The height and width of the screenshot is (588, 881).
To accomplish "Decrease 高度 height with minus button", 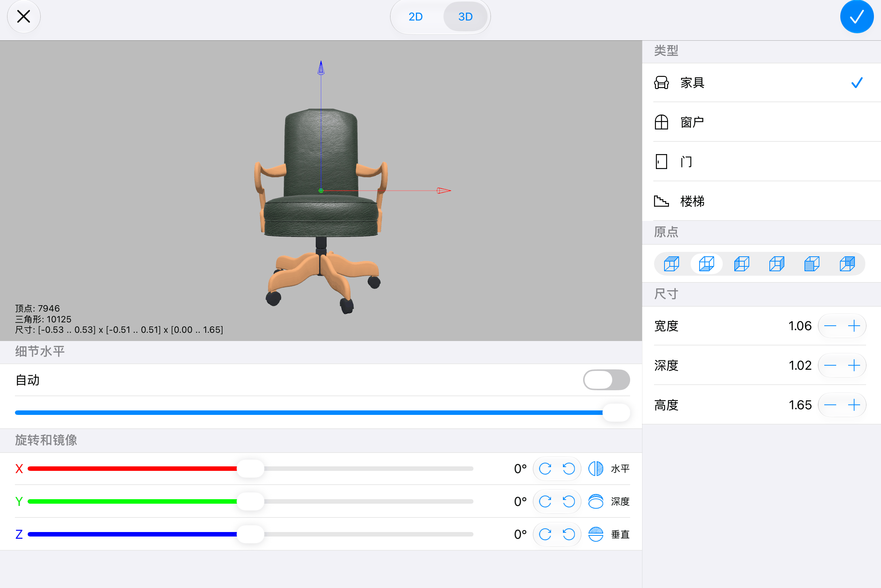I will 830,405.
